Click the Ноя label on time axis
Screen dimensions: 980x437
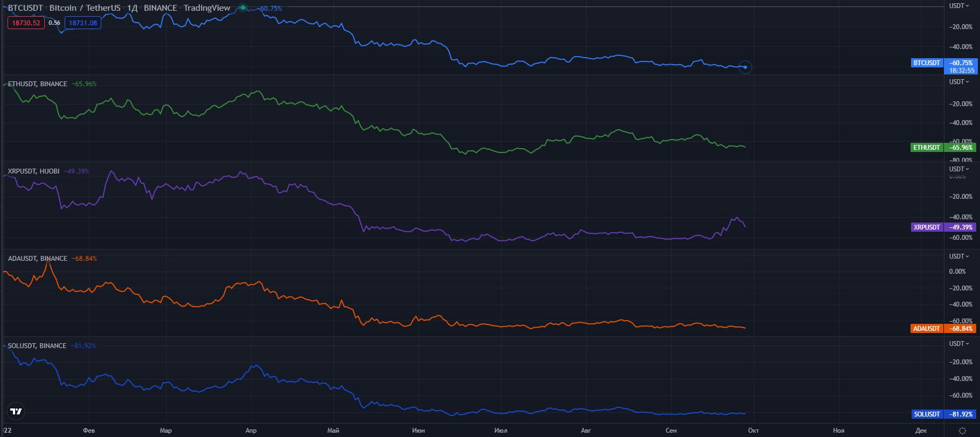[x=838, y=431]
